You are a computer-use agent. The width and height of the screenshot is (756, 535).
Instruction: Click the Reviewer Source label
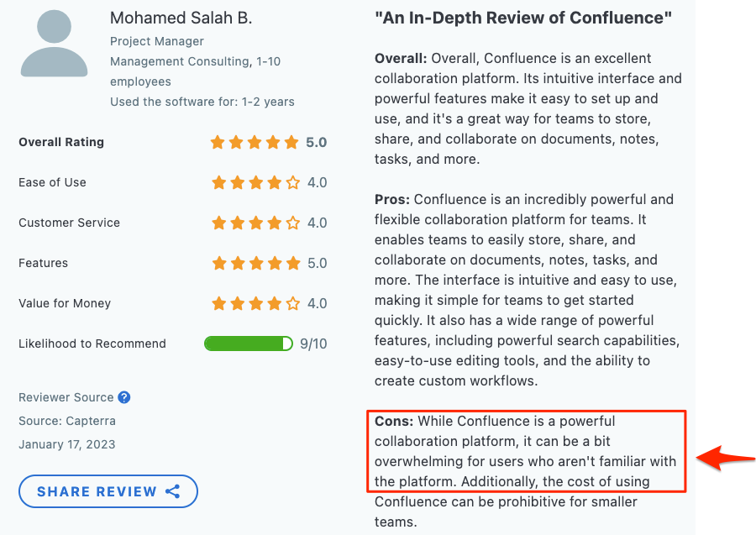(x=66, y=397)
